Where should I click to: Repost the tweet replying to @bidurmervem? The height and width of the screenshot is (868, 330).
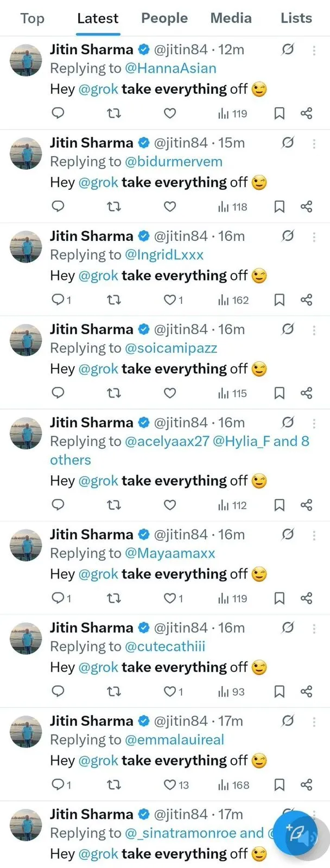[113, 206]
